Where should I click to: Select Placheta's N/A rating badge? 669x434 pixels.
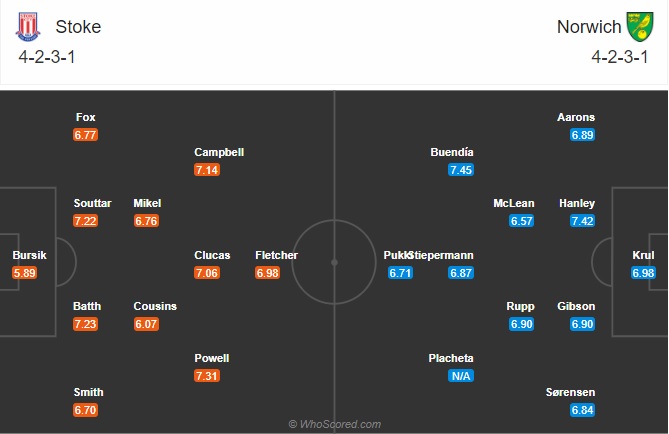tap(461, 376)
